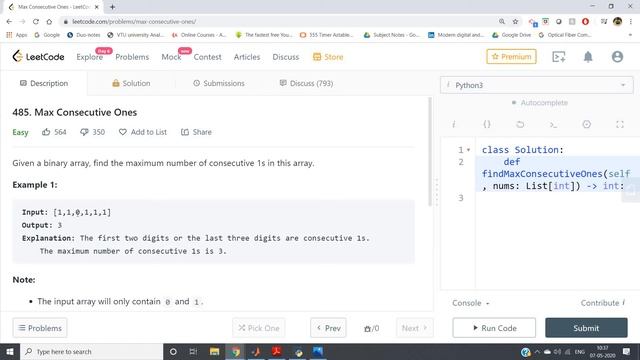Open the Submissions tab
Image resolution: width=640 pixels, height=360 pixels.
(x=219, y=83)
